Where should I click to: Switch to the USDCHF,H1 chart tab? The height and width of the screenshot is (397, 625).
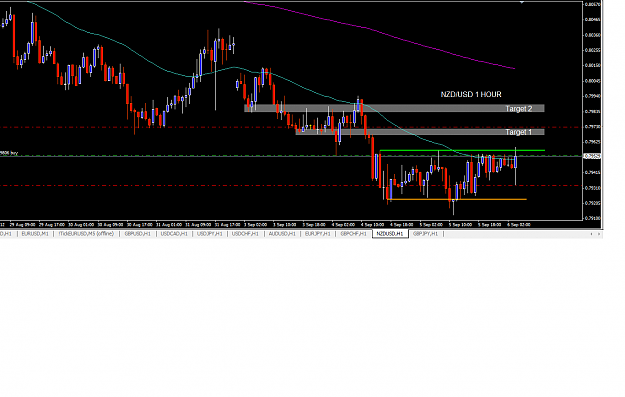pos(245,234)
